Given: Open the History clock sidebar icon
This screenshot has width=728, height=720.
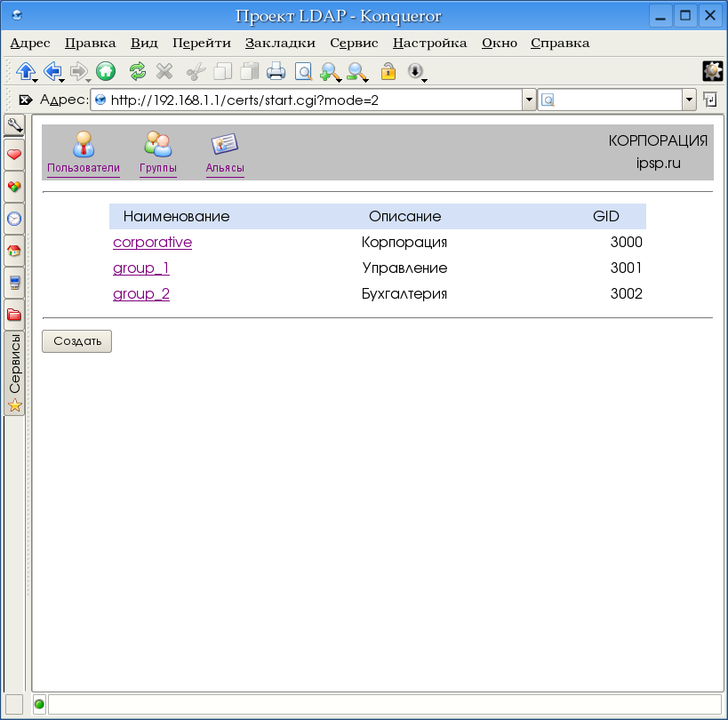Looking at the screenshot, I should (x=14, y=219).
